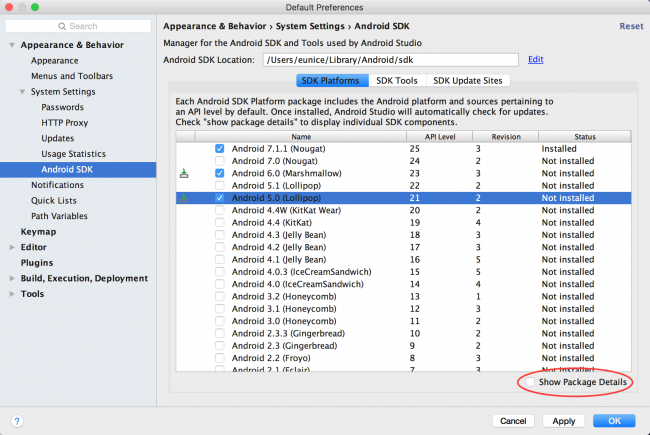Uncheck Android 5.0 (Lollipop) checkbox

220,198
